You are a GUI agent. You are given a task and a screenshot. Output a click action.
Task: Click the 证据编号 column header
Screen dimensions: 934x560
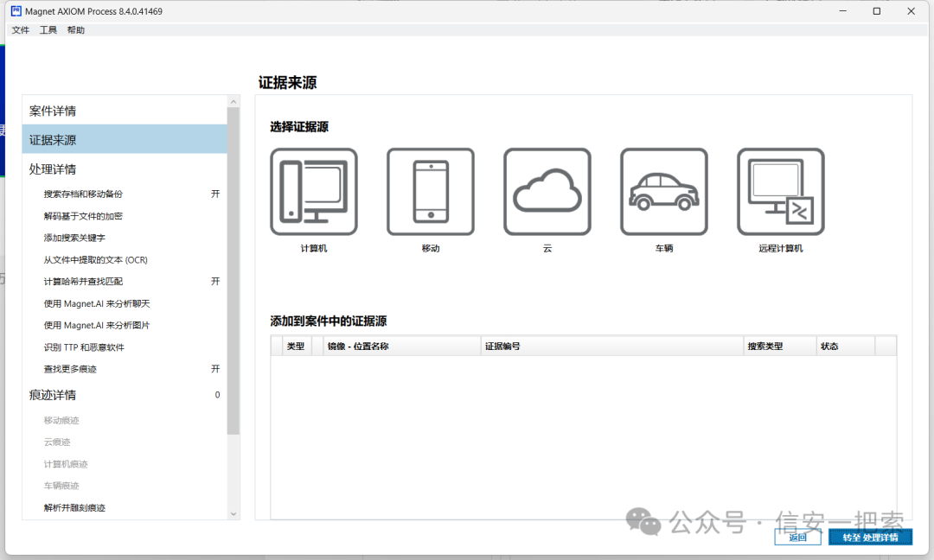612,346
